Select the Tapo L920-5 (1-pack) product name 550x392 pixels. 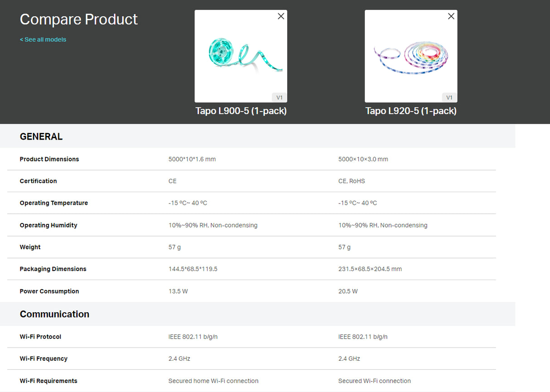[x=411, y=111]
